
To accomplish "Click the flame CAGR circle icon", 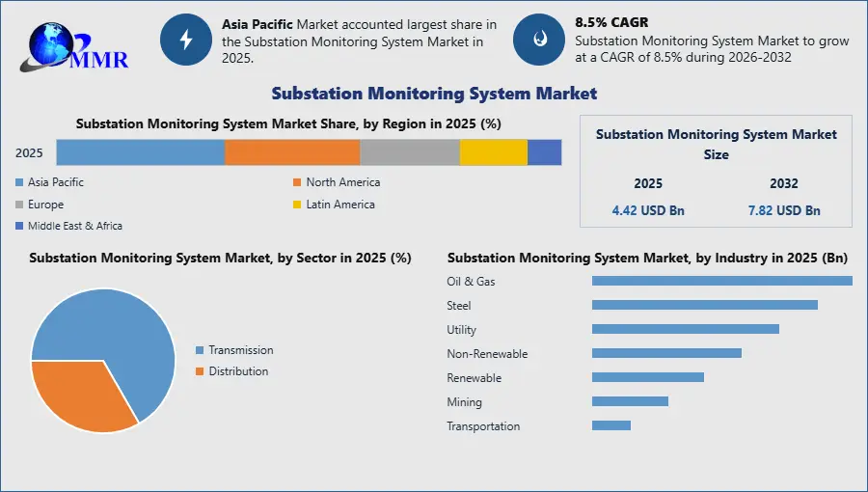I will 538,40.
